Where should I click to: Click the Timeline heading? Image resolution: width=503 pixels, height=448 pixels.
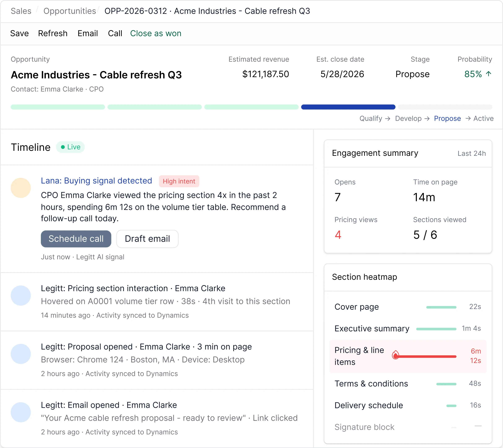tap(31, 147)
